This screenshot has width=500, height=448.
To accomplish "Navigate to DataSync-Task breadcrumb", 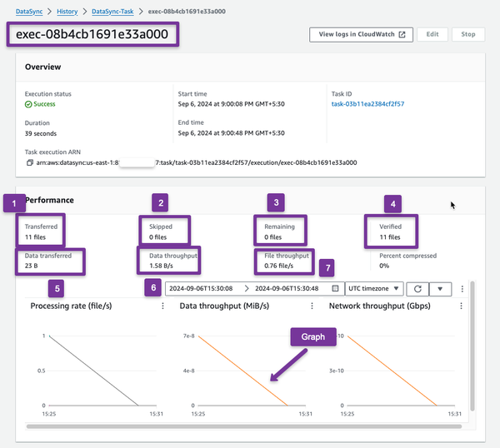I will click(x=113, y=12).
